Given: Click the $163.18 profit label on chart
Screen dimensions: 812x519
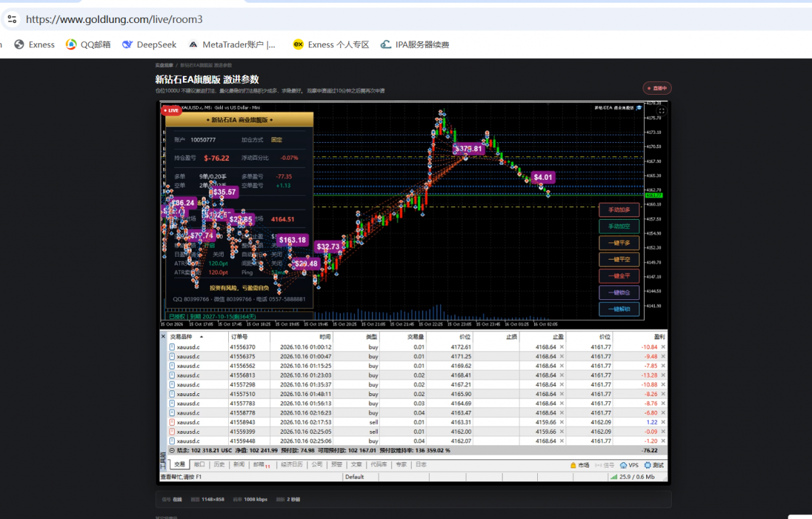Looking at the screenshot, I should click(x=293, y=240).
